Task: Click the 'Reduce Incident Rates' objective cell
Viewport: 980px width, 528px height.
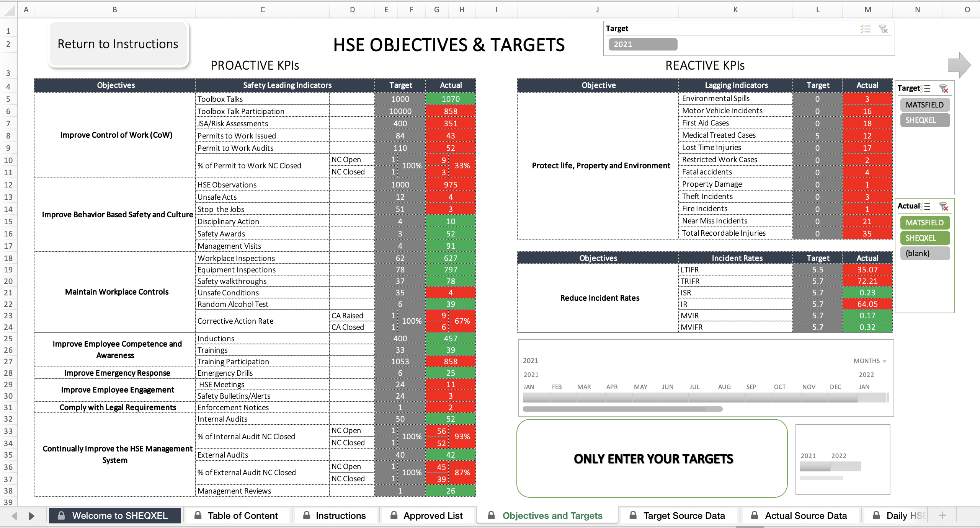Action: click(598, 298)
